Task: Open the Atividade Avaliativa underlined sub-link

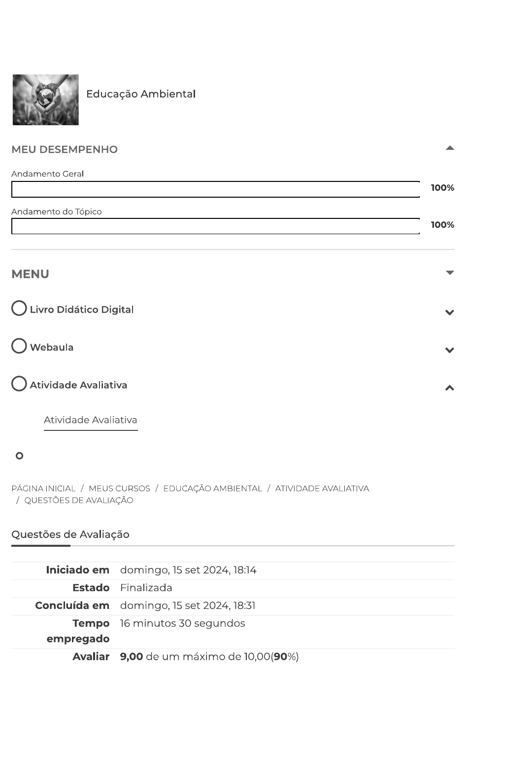Action: point(91,420)
